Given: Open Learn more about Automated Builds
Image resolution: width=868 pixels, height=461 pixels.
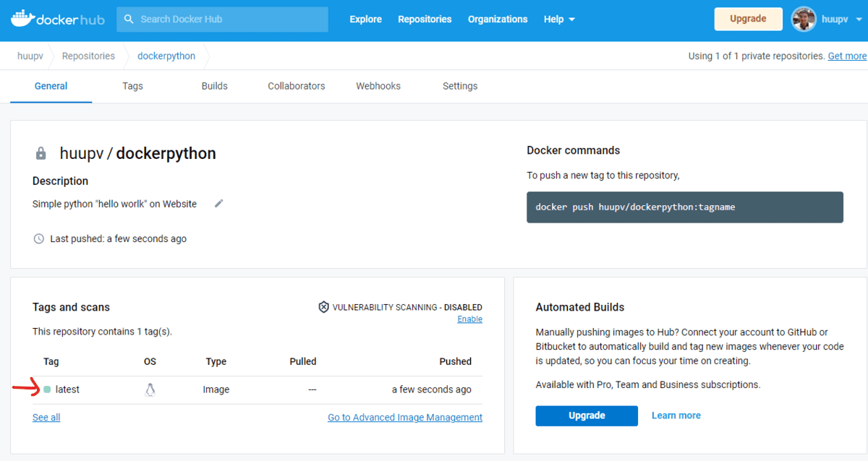Looking at the screenshot, I should 676,415.
